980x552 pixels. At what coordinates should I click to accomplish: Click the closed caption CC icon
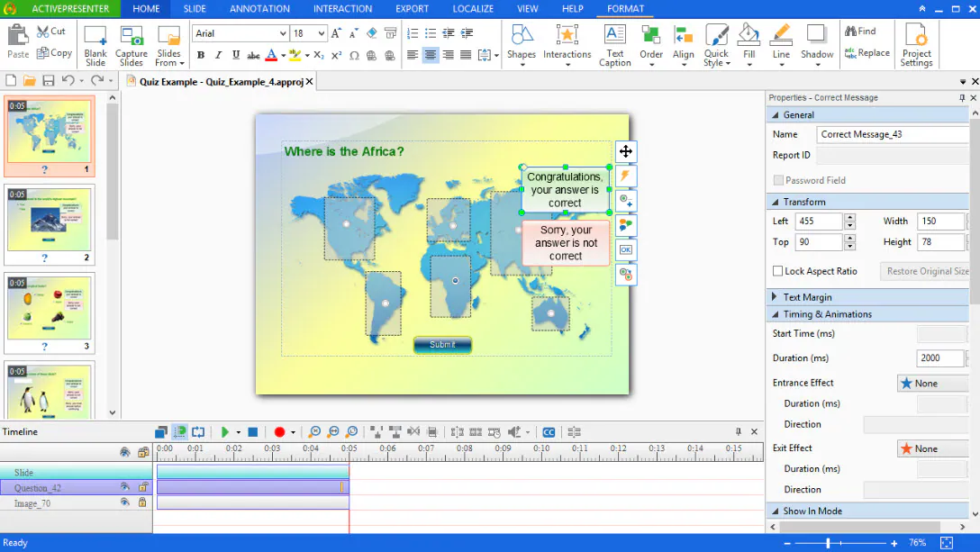[548, 432]
